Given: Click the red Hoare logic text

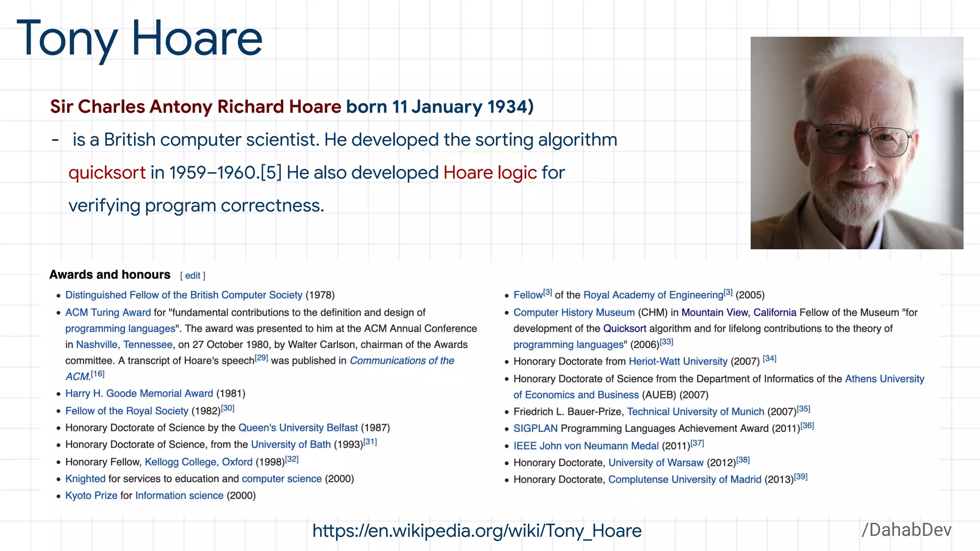Looking at the screenshot, I should 490,173.
